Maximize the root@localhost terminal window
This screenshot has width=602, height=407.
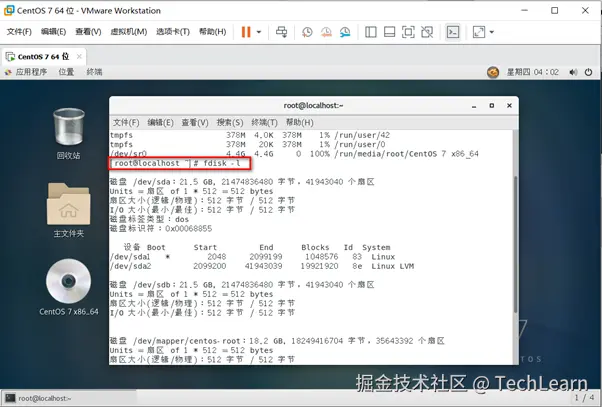click(x=492, y=106)
